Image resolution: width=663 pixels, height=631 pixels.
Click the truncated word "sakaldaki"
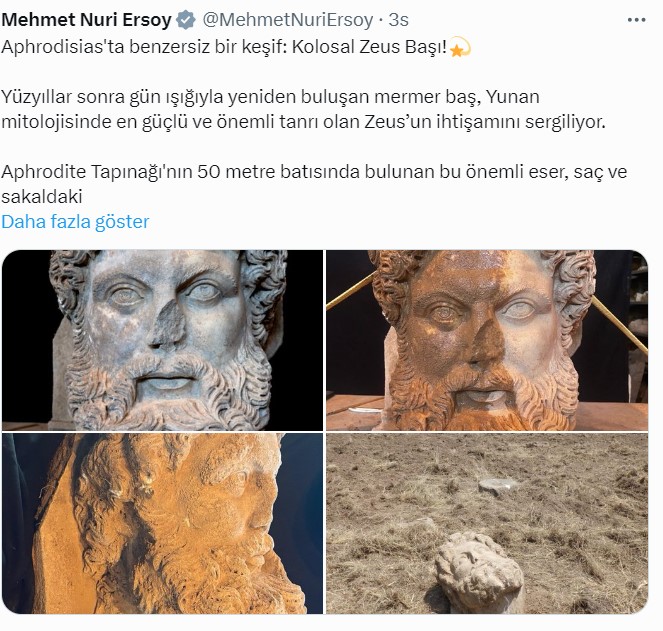pos(42,197)
